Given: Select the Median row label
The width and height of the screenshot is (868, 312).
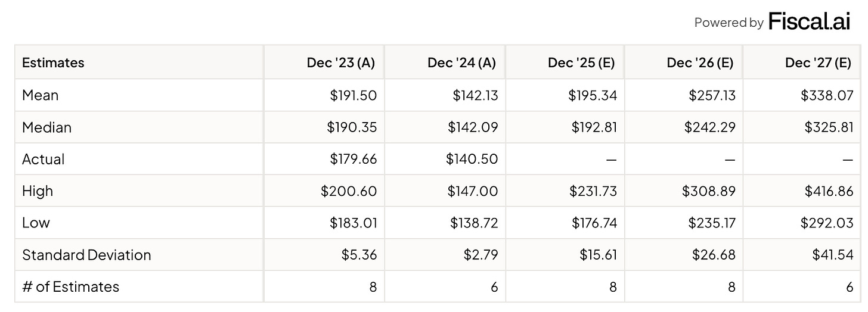Looking at the screenshot, I should click(46, 127).
